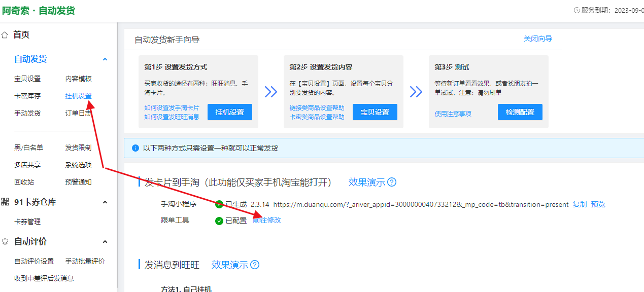Image resolution: width=644 pixels, height=292 pixels.
Task: Collapse the 自动评价 sidebar section
Action: point(105,242)
